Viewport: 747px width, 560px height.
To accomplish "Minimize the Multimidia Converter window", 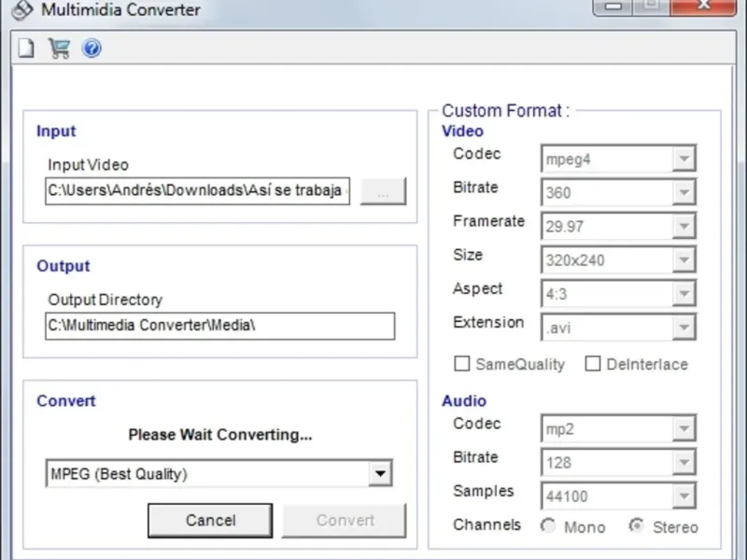I will click(613, 7).
